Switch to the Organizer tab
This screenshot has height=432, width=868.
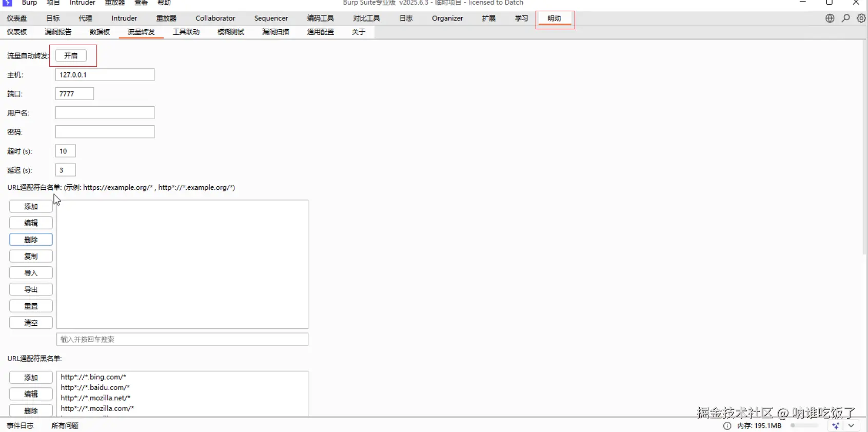point(447,18)
